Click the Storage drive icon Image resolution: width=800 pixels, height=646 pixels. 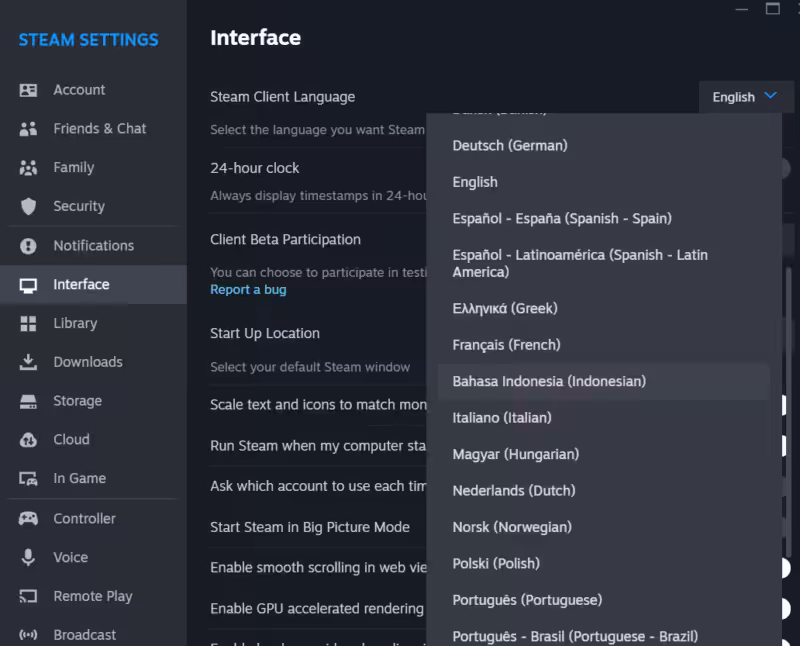(28, 402)
